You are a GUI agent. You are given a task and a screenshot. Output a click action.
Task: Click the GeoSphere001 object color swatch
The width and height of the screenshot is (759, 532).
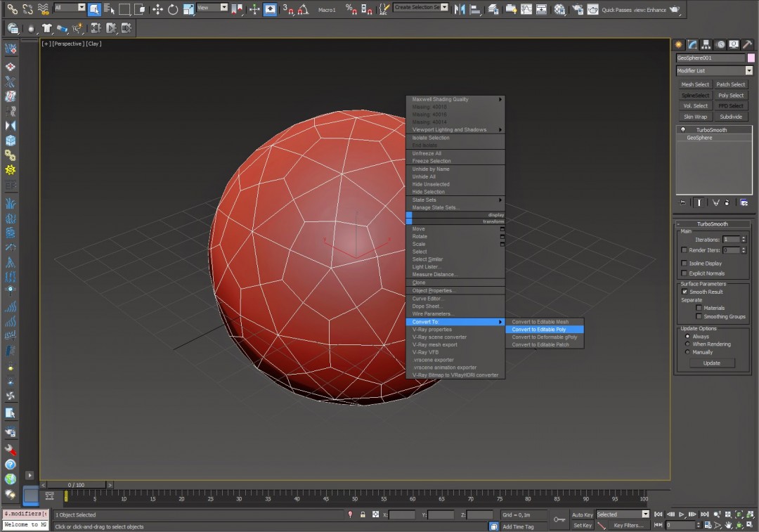click(x=751, y=56)
